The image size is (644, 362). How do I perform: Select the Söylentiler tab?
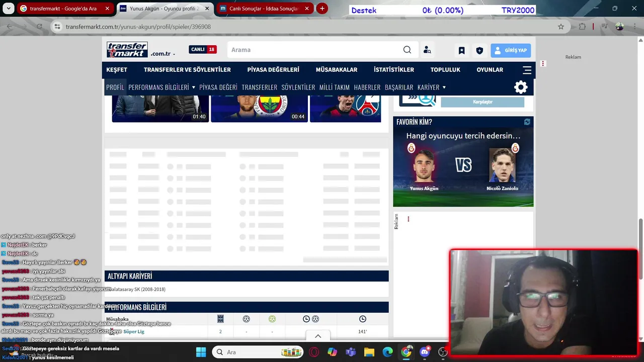(298, 87)
